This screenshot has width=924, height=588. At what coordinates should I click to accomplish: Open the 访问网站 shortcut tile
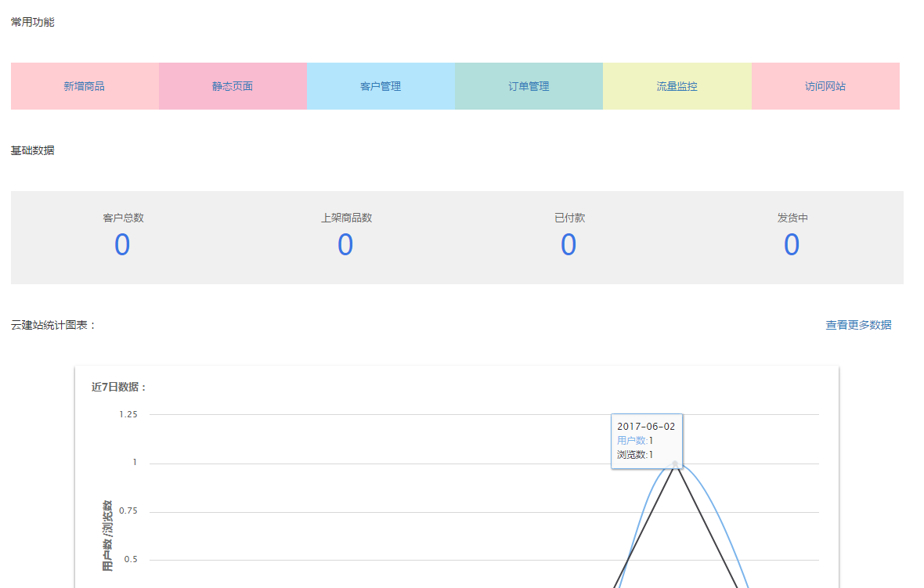[x=825, y=86]
